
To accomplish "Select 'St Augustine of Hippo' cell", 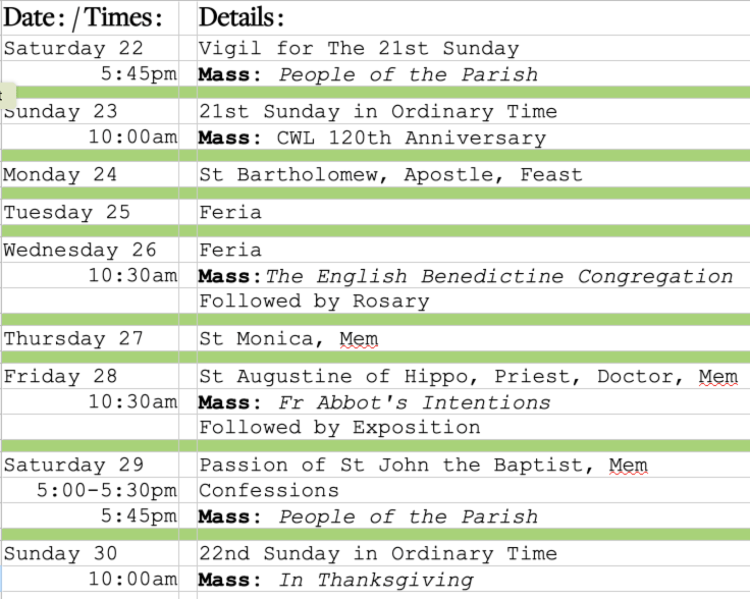I will (x=474, y=376).
